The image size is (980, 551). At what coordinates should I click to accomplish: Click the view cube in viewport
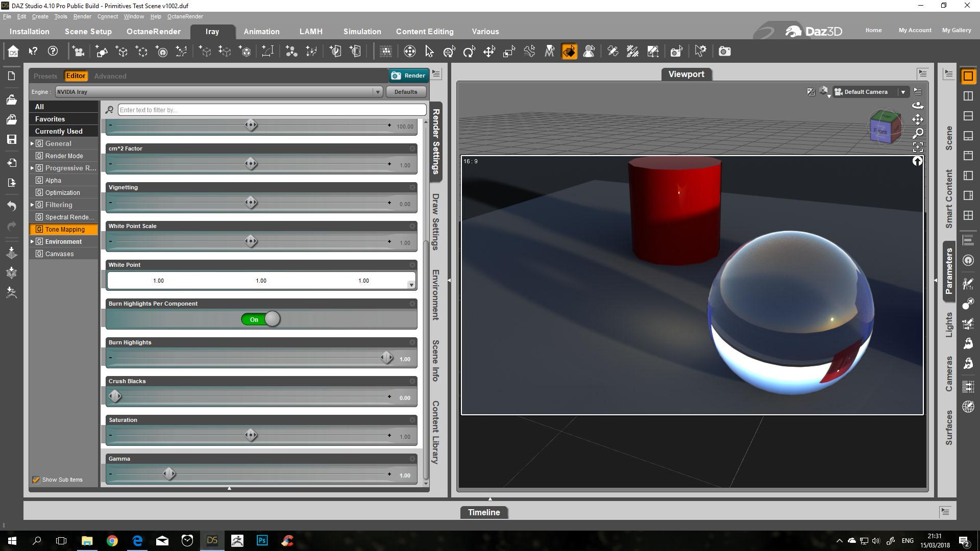click(885, 128)
